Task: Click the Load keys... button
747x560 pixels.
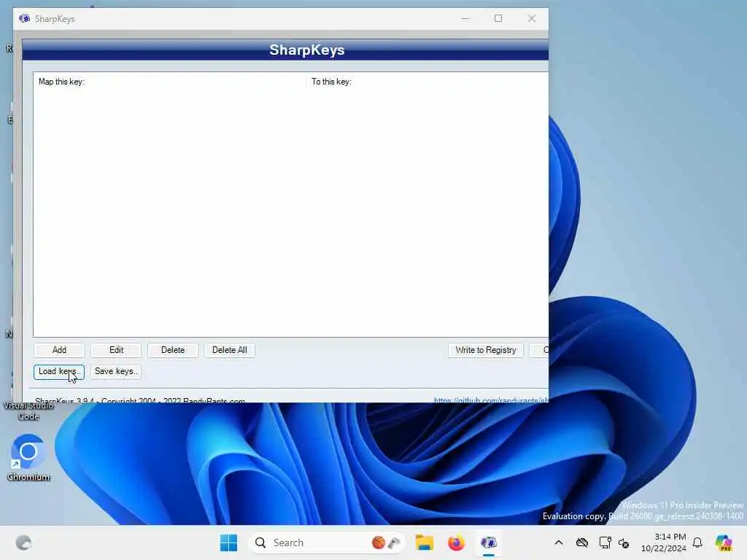Action: (59, 371)
